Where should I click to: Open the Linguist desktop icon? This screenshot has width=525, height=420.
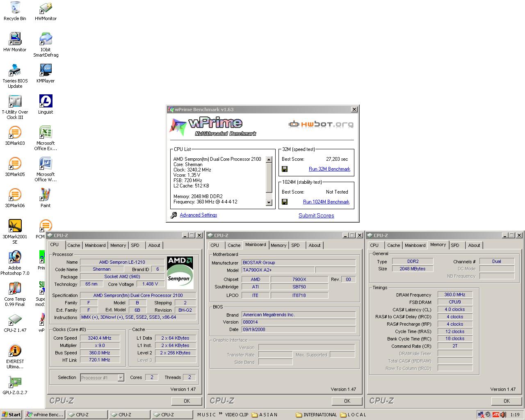click(x=46, y=105)
